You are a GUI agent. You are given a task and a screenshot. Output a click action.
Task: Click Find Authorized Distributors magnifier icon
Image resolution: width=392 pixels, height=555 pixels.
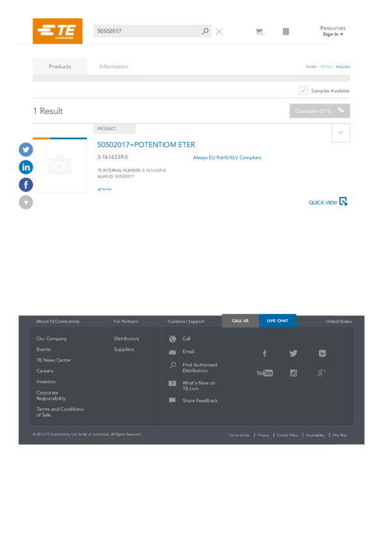[172, 365]
